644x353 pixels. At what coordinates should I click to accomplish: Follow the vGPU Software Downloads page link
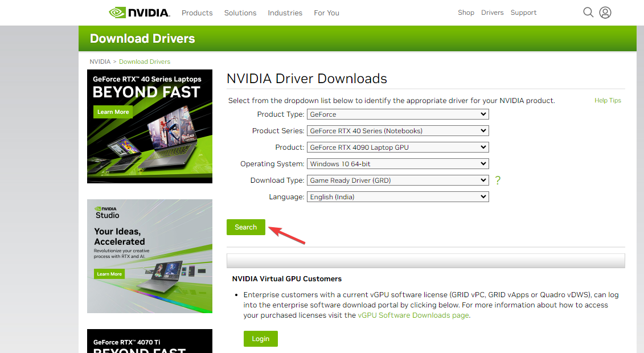(x=413, y=315)
